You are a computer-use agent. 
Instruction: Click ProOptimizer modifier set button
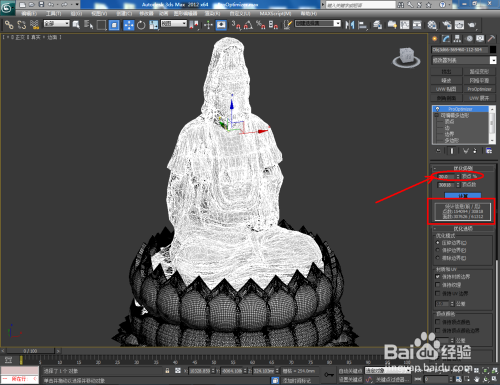tap(479, 89)
